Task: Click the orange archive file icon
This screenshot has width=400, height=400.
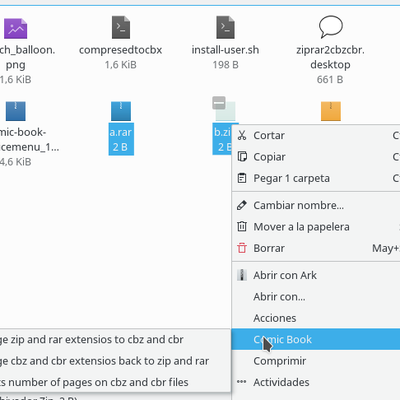Action: 331,111
